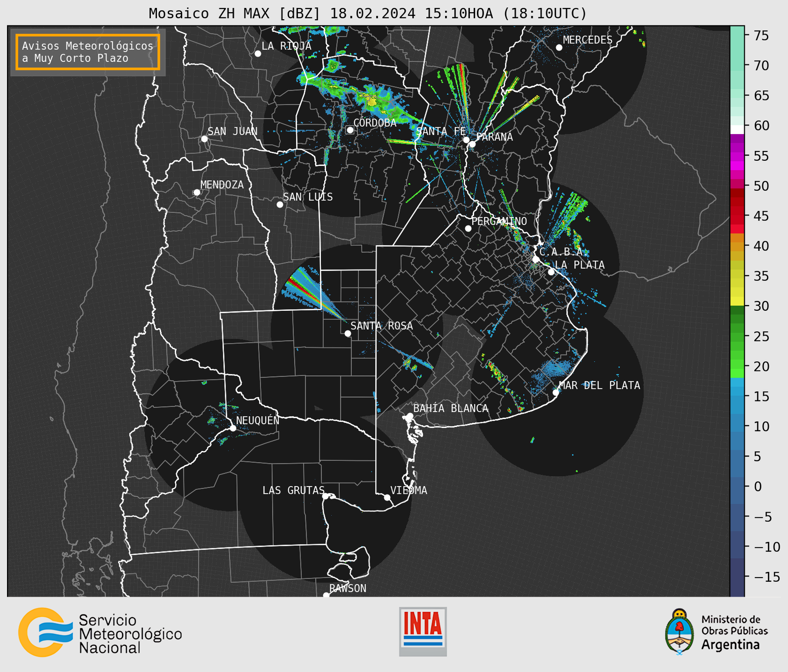This screenshot has width=788, height=672.
Task: Click the white 60 dBZ band on color scale
Action: [737, 129]
